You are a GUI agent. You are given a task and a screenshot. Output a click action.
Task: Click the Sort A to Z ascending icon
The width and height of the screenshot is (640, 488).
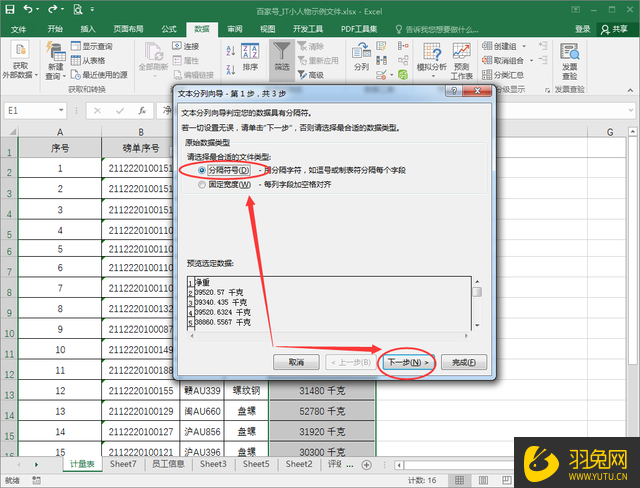point(231,51)
